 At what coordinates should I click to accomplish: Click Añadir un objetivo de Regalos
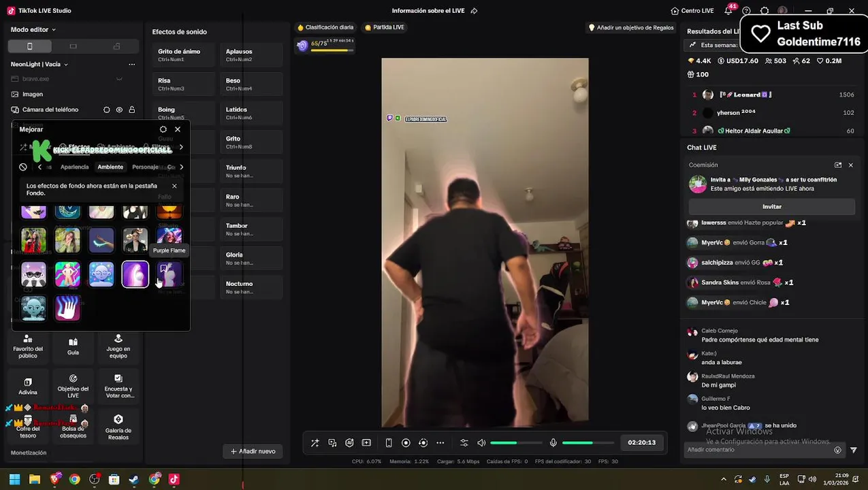pyautogui.click(x=631, y=28)
